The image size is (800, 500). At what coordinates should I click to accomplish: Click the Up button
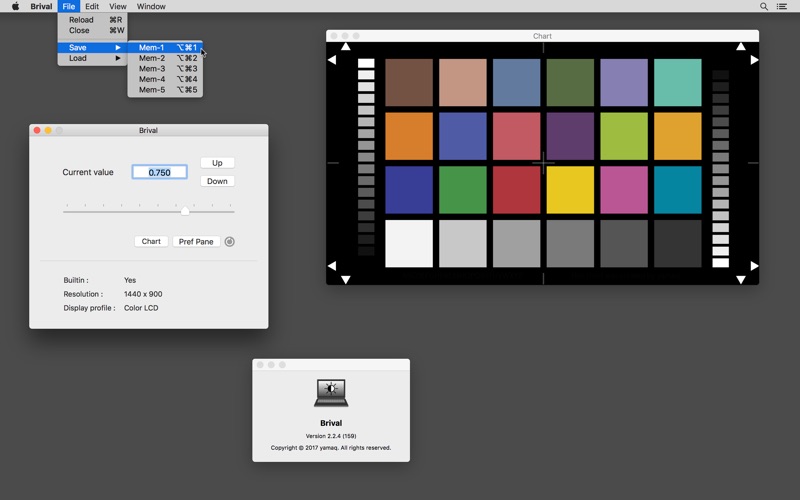[217, 163]
